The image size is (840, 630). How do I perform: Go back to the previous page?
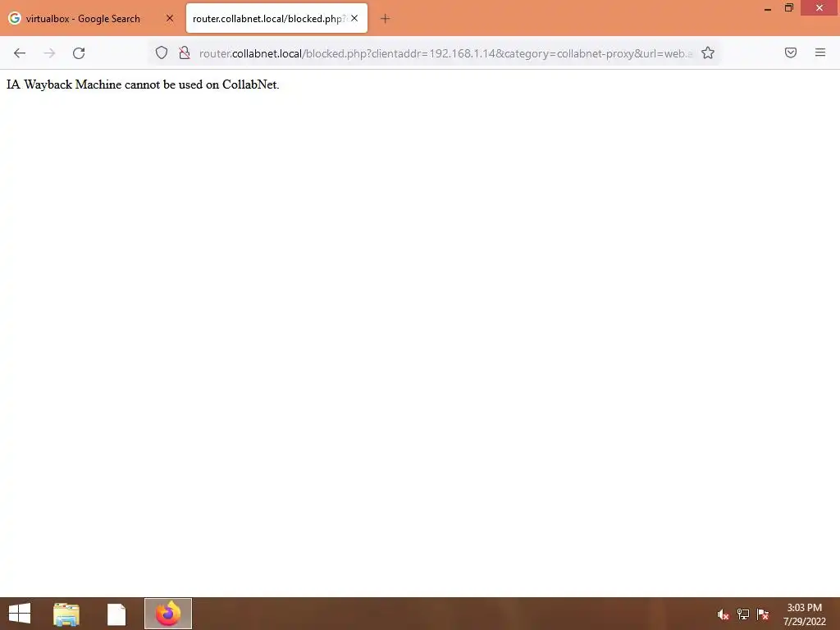tap(20, 53)
